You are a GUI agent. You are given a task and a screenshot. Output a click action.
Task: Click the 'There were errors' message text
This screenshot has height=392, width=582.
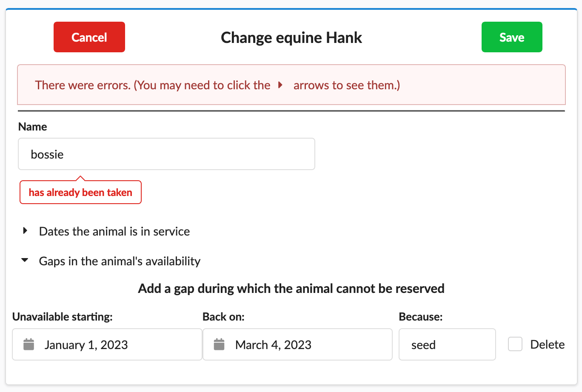point(217,85)
